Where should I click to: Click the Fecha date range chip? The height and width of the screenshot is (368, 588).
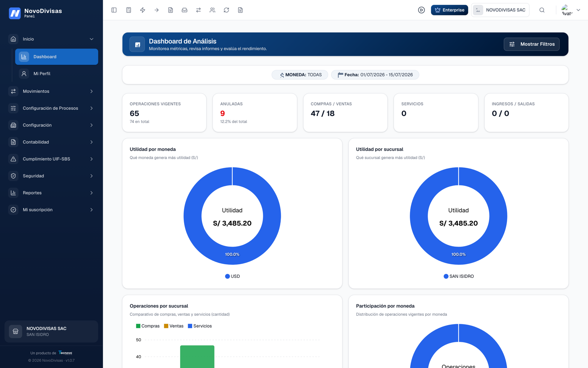coord(375,75)
